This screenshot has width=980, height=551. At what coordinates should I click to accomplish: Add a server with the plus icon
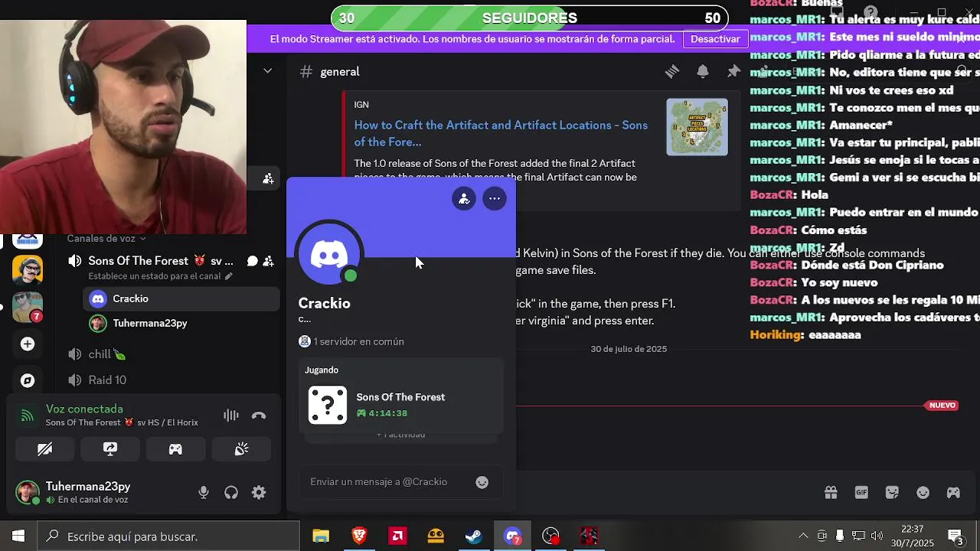[28, 344]
